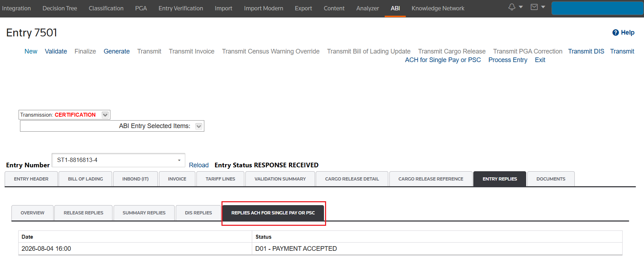Click the Help link text

[x=628, y=32]
